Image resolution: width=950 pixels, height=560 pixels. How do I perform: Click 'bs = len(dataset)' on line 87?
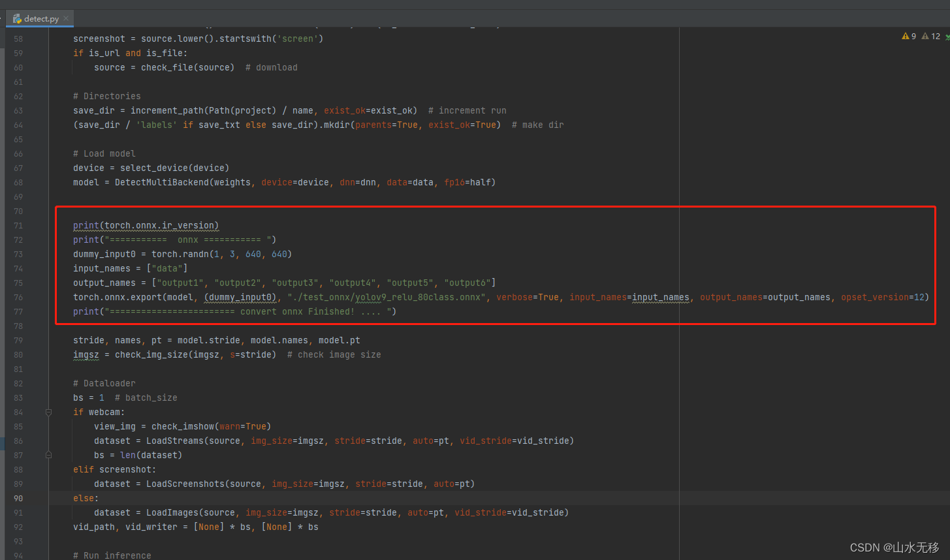tap(138, 455)
